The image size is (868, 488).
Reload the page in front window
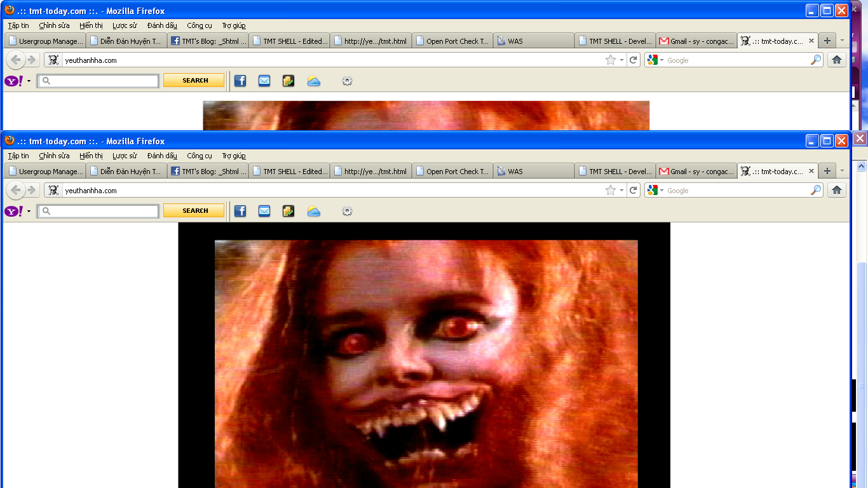click(x=633, y=190)
